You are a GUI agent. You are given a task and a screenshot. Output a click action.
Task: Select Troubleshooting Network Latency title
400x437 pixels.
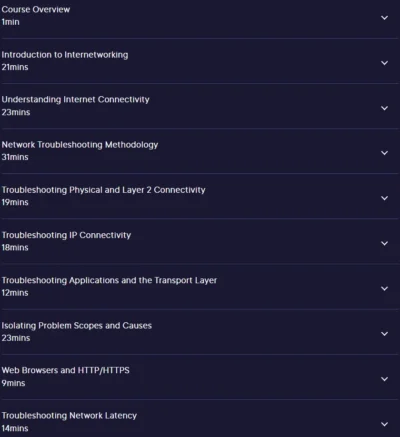click(69, 416)
